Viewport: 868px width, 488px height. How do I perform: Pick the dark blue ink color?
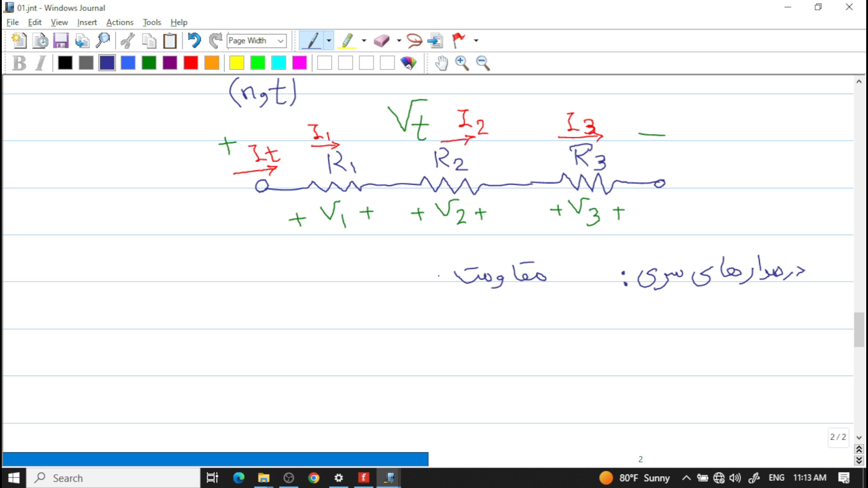[x=107, y=63]
